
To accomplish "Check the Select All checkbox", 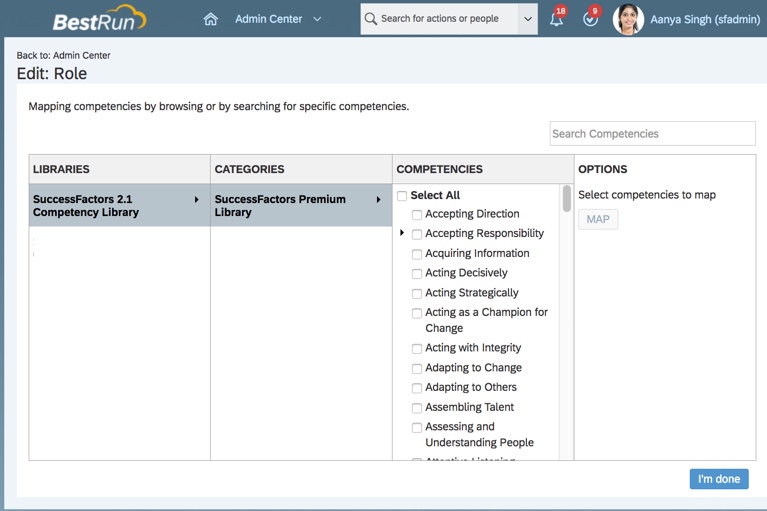I will (402, 196).
